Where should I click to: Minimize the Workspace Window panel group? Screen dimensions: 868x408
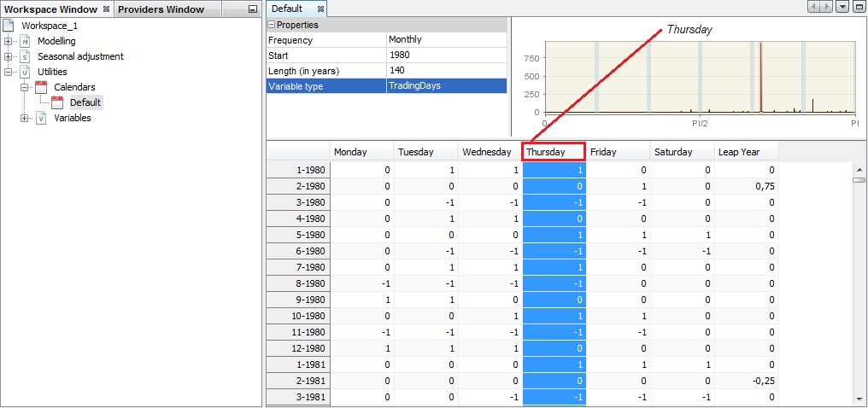(x=251, y=9)
